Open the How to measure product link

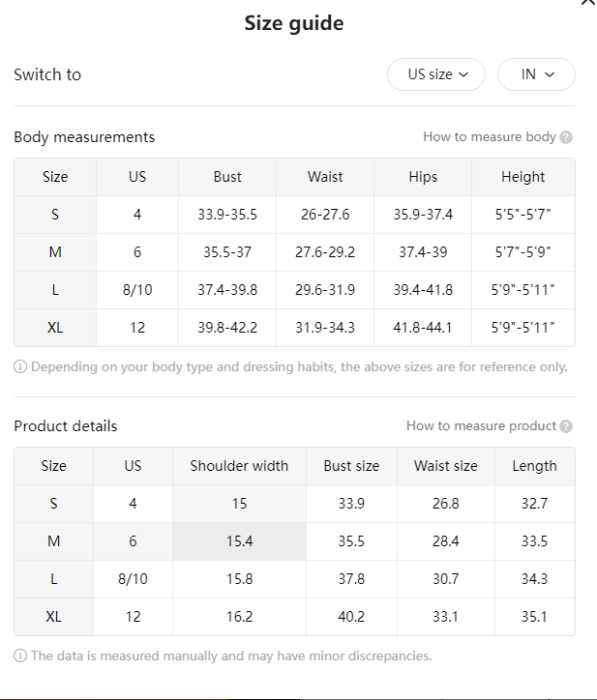481,425
